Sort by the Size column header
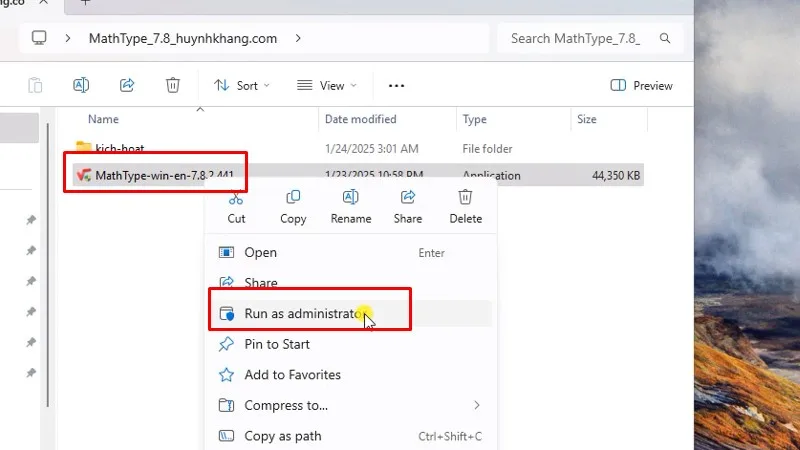This screenshot has height=450, width=800. [587, 119]
